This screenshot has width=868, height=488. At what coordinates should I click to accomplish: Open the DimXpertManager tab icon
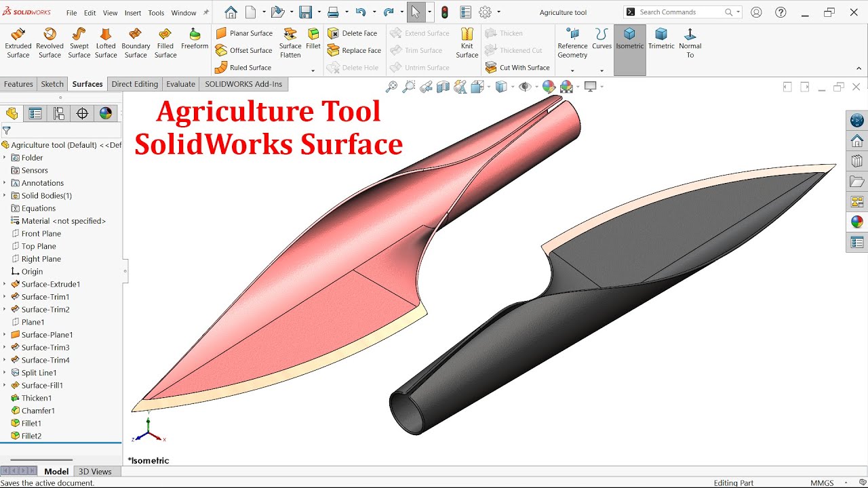pyautogui.click(x=83, y=114)
